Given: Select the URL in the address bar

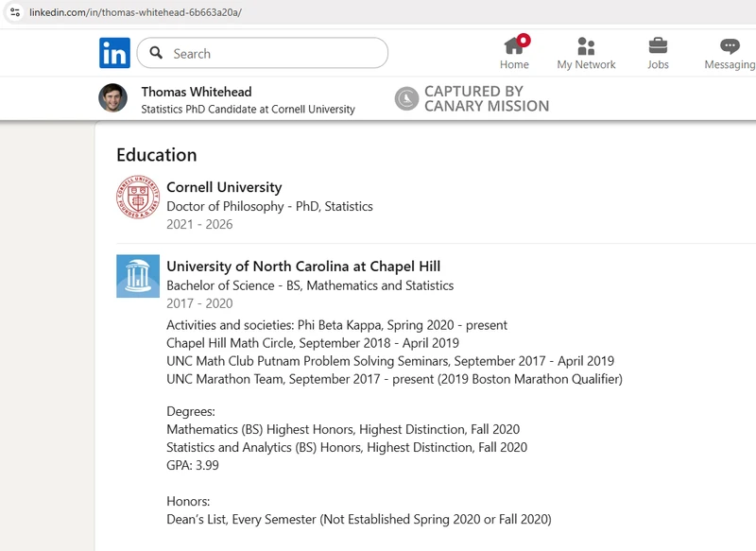Looking at the screenshot, I should pyautogui.click(x=135, y=12).
